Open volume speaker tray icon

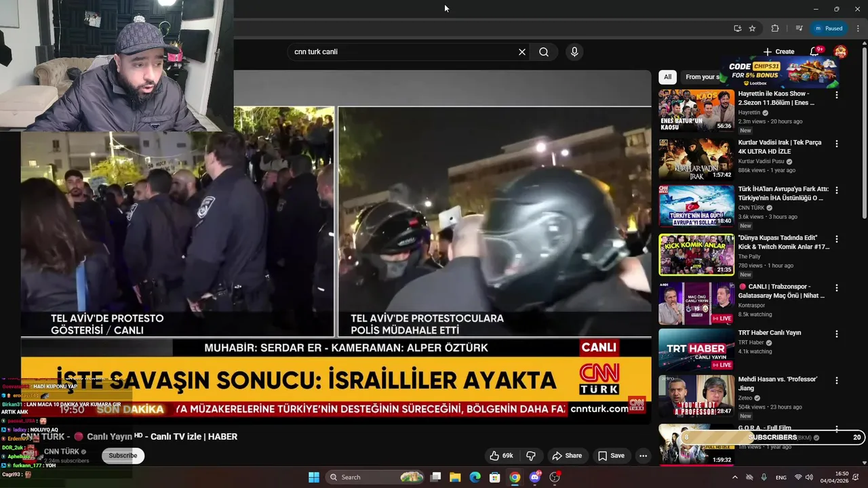(809, 477)
